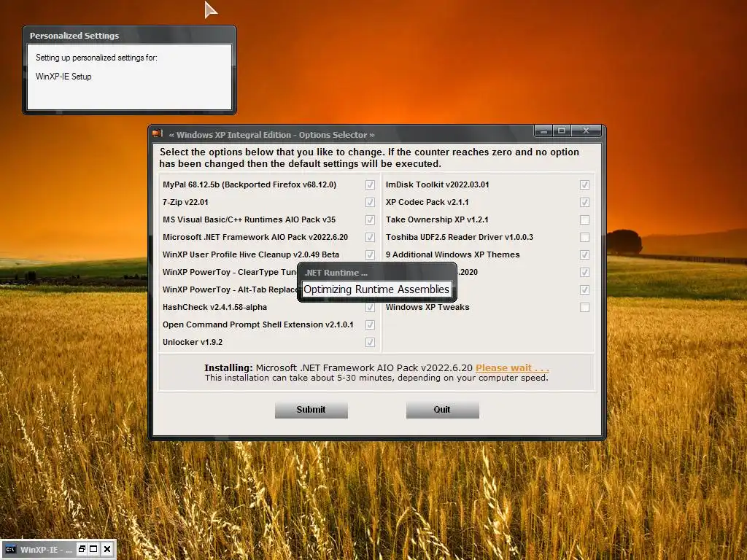The image size is (747, 560).
Task: Minimize the Options Selector window
Action: 543,131
